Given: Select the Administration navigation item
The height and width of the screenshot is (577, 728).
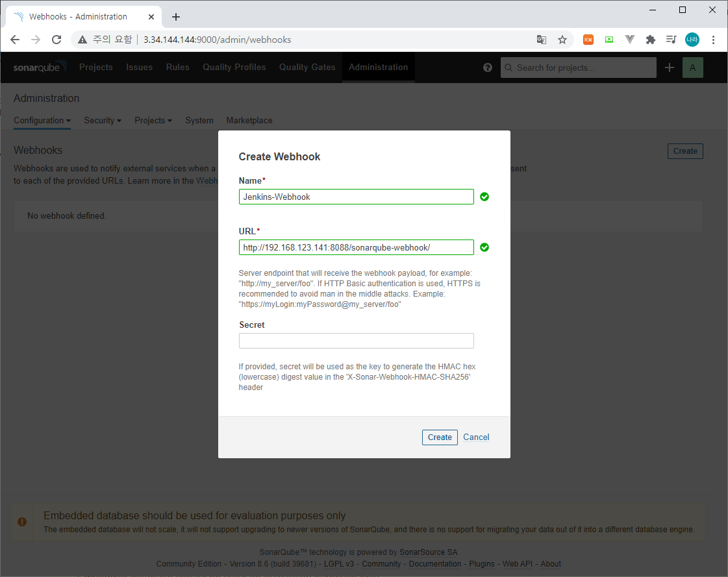Looking at the screenshot, I should tap(379, 67).
